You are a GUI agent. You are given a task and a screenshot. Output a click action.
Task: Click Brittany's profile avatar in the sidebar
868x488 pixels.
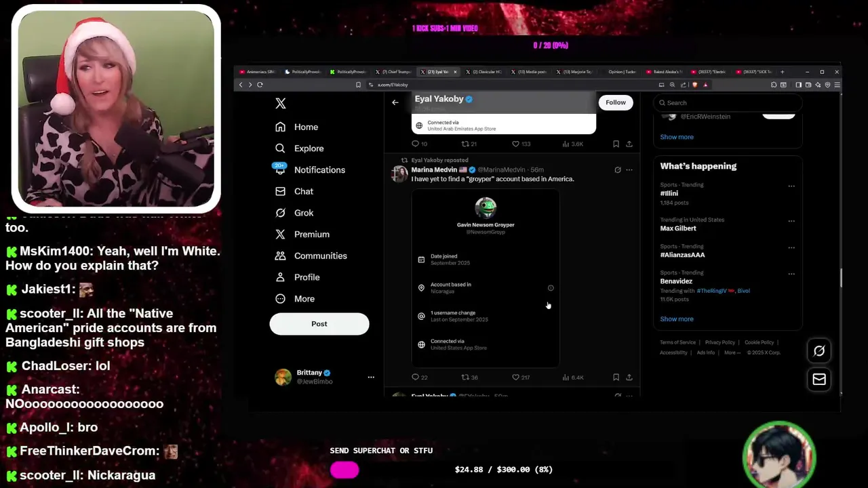click(283, 377)
